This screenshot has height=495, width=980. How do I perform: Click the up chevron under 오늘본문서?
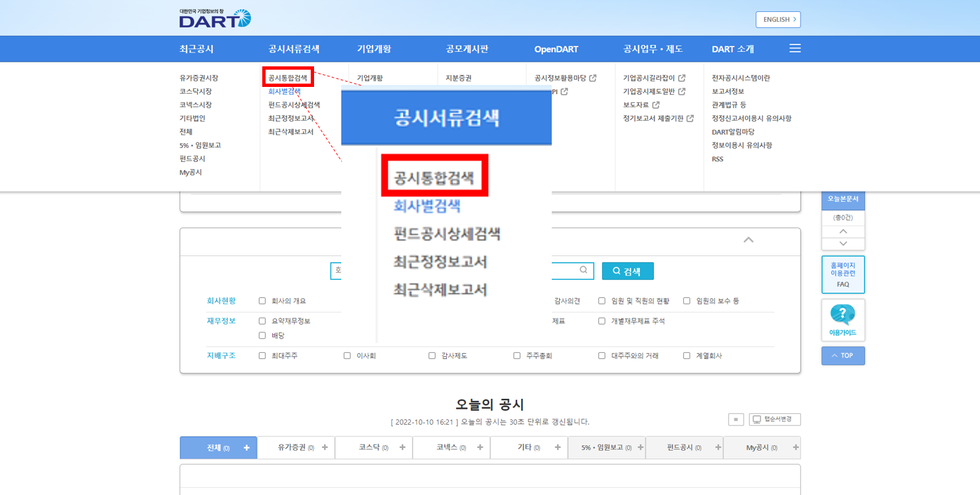(843, 231)
